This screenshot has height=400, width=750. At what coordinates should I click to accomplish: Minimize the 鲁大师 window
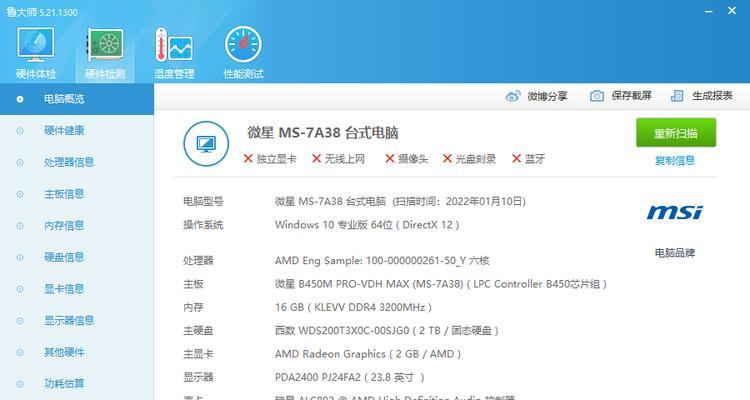709,11
